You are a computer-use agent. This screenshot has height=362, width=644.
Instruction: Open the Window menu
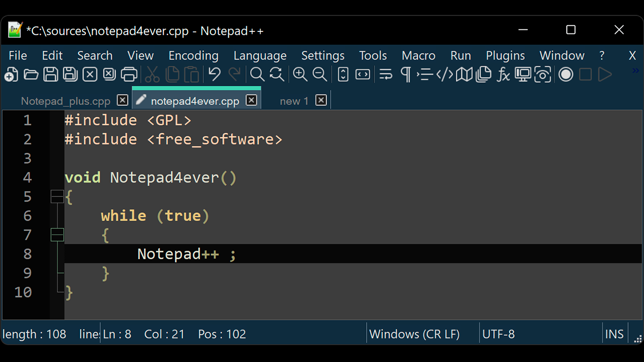coord(562,56)
